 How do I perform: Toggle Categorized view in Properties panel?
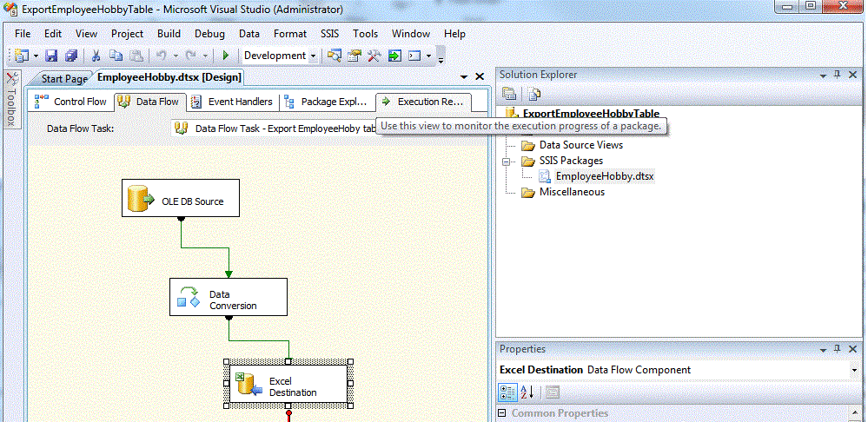click(507, 392)
